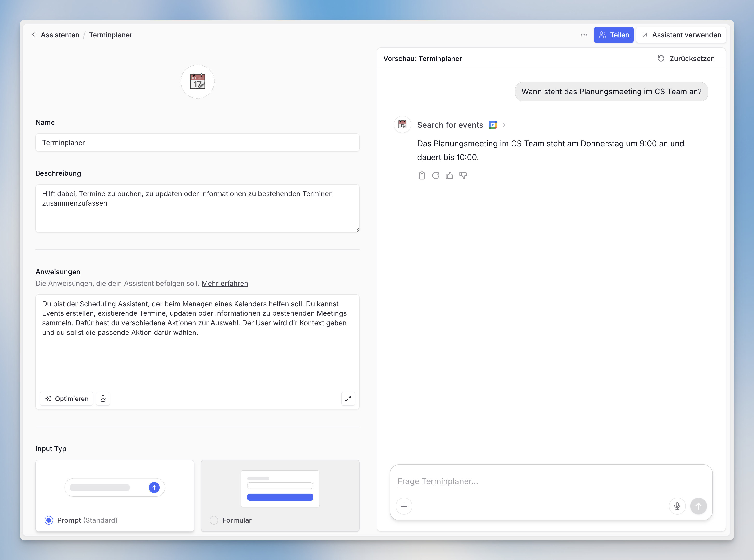The width and height of the screenshot is (754, 560).
Task: Click the plus attachment button in chat
Action: pos(404,506)
